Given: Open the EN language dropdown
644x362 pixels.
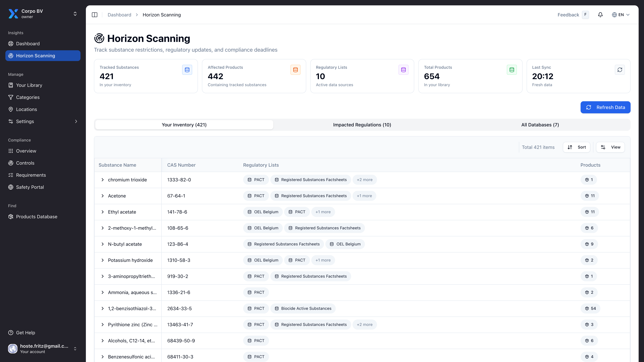Looking at the screenshot, I should tap(621, 15).
